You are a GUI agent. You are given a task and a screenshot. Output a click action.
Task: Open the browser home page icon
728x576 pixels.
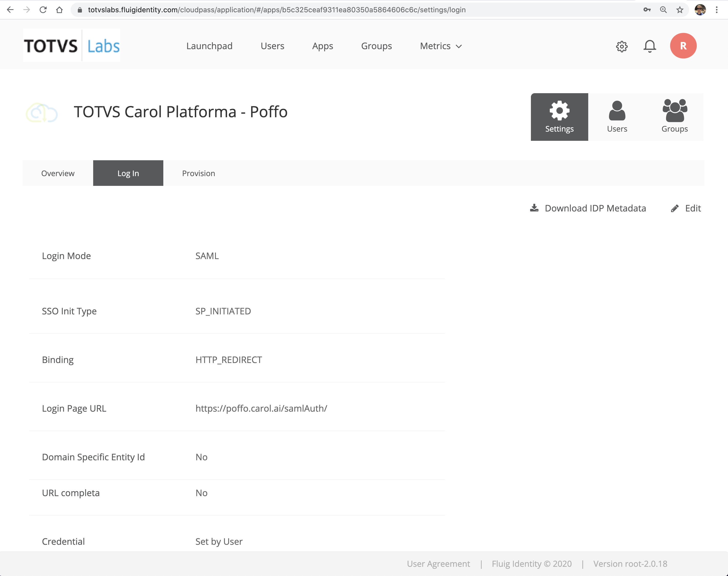pyautogui.click(x=59, y=10)
